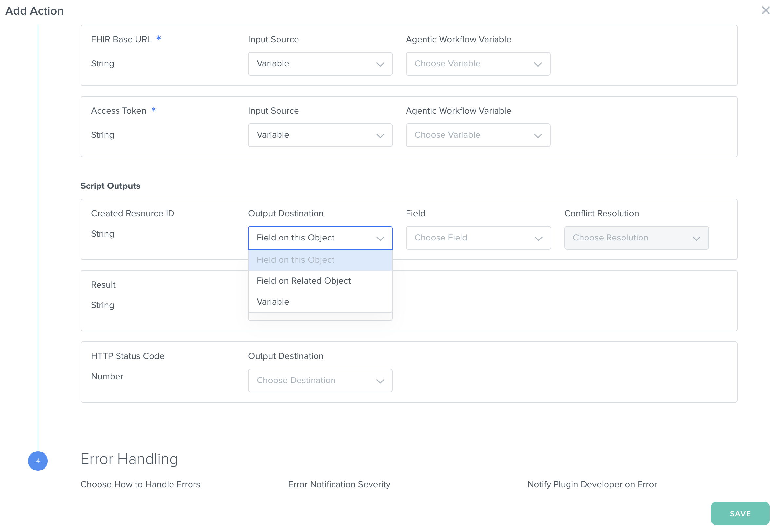Click the 'Conflict Resolution' label
The height and width of the screenshot is (532, 777).
[x=602, y=213]
